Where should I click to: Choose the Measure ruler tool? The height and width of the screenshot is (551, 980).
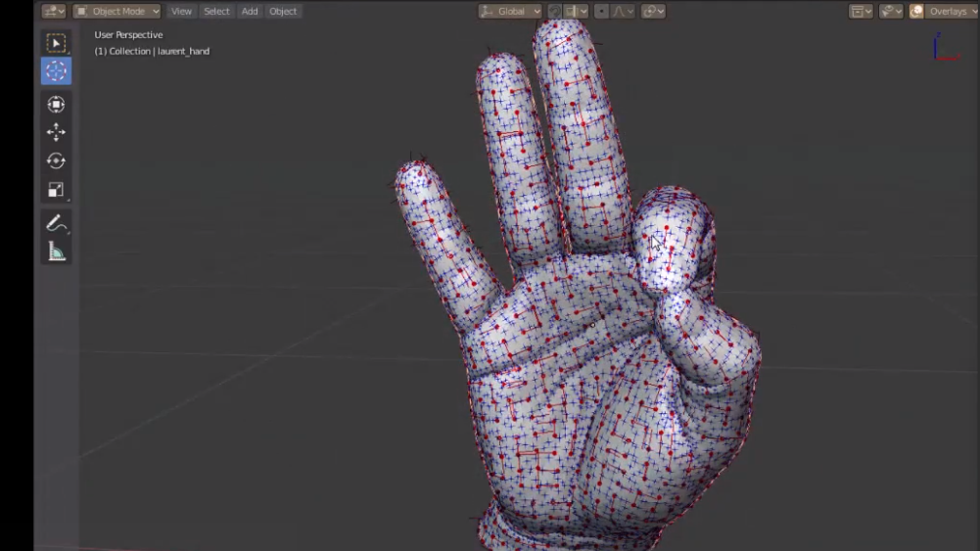coord(56,253)
